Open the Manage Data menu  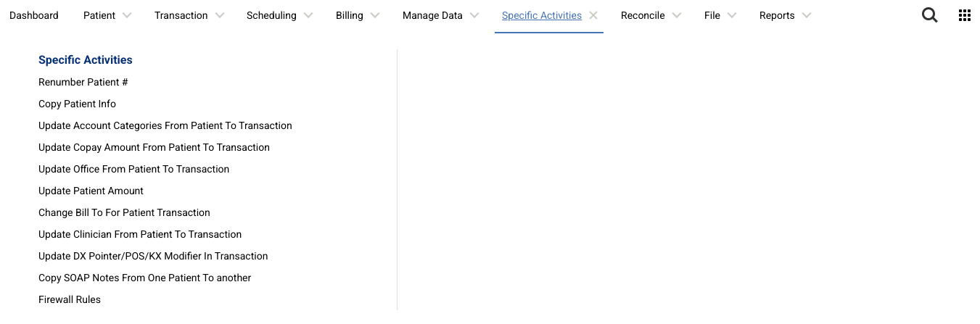coord(432,15)
